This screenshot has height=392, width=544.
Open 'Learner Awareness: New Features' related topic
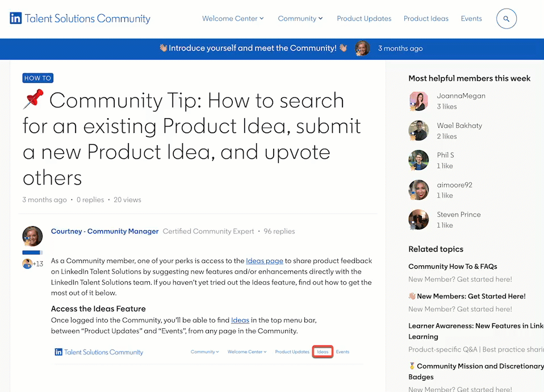coord(476,331)
